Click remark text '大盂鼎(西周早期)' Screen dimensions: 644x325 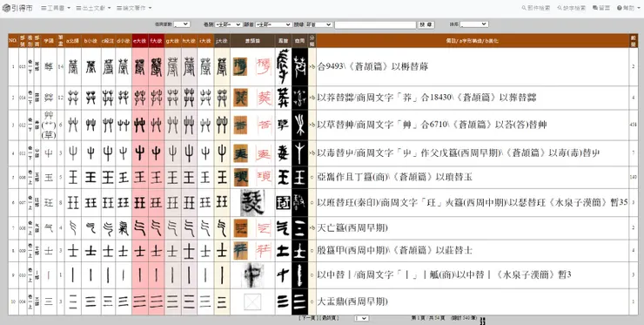pyautogui.click(x=352, y=301)
